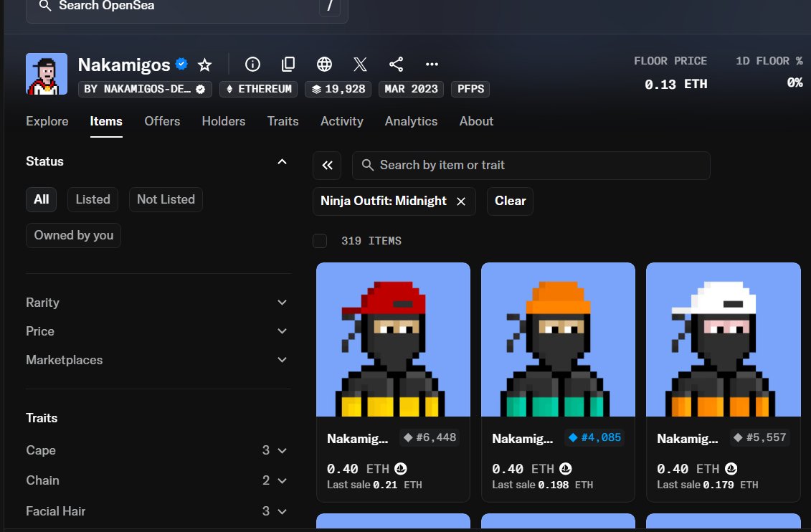Image resolution: width=811 pixels, height=532 pixels.
Task: Focus the Search OpenSea field
Action: 186,7
